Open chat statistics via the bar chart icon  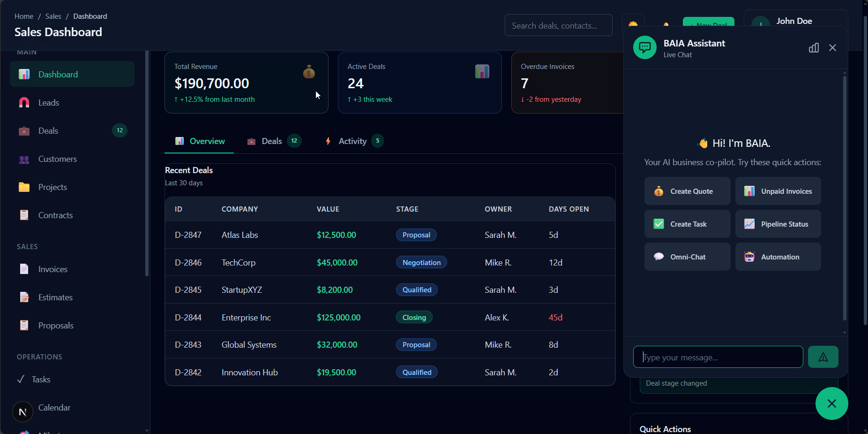pos(814,48)
